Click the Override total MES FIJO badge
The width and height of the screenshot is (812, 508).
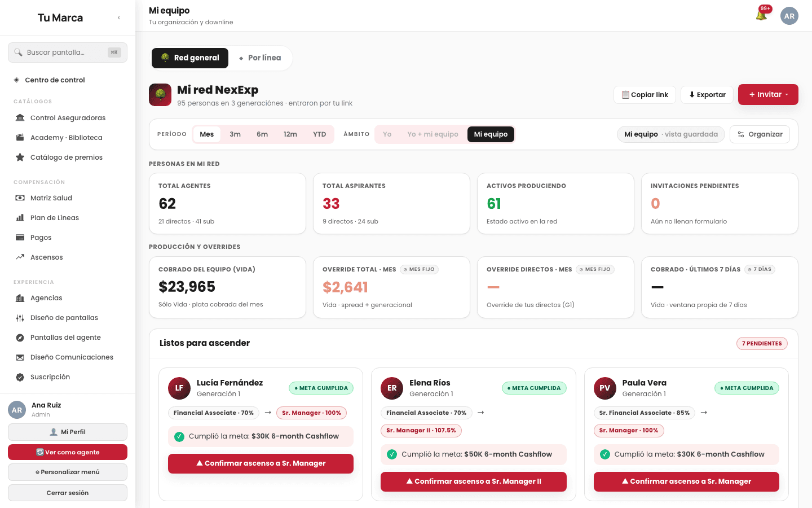(419, 270)
